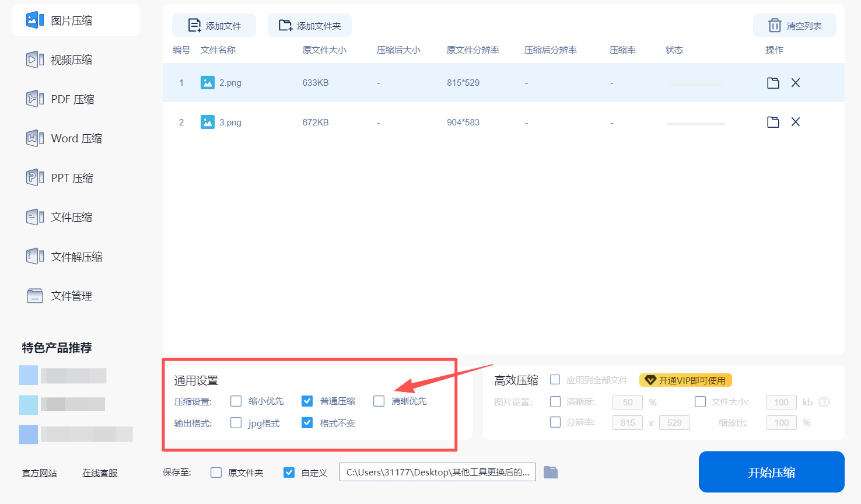Browse for output folder icon

coord(551,473)
